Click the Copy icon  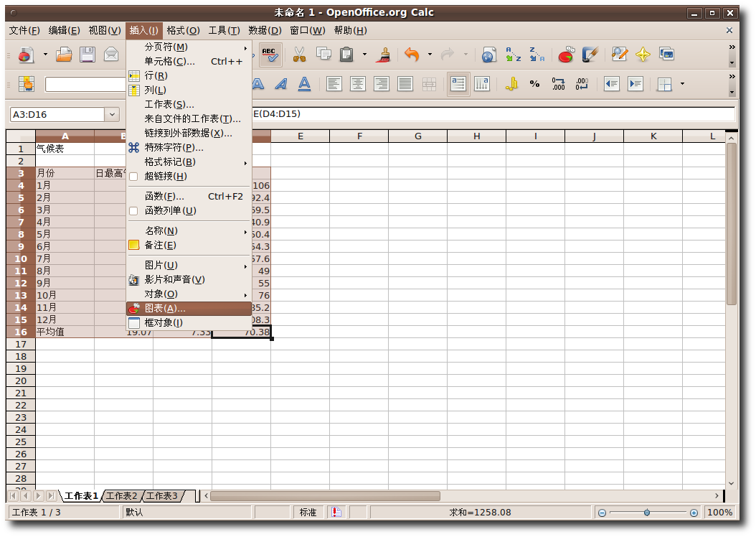click(323, 55)
